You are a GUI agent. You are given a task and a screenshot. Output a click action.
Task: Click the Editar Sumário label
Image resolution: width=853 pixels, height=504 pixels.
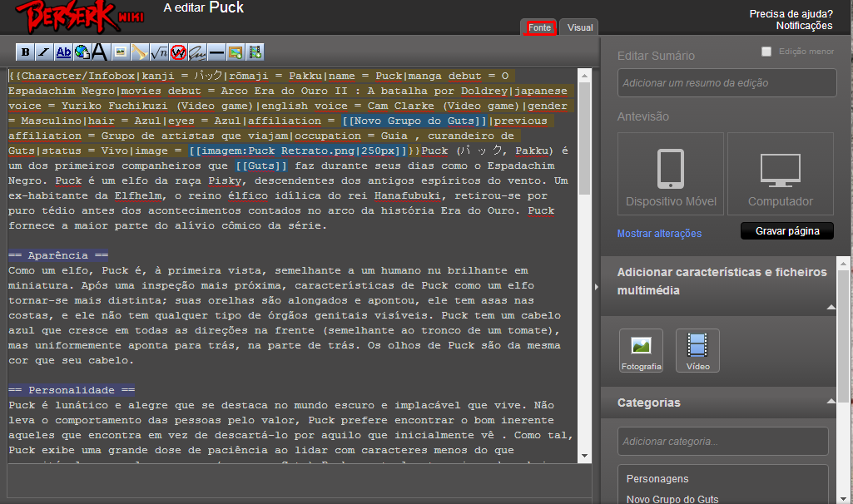pos(656,56)
